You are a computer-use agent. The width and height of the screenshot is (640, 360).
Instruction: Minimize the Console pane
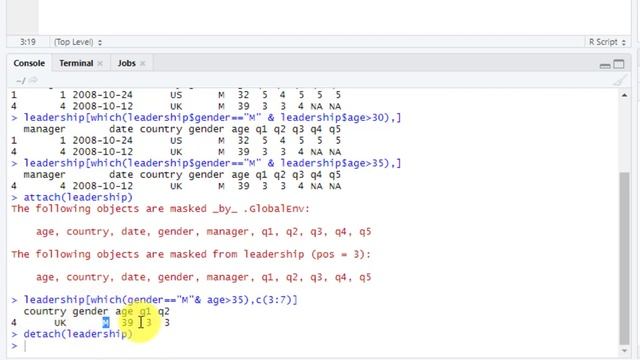[605, 65]
